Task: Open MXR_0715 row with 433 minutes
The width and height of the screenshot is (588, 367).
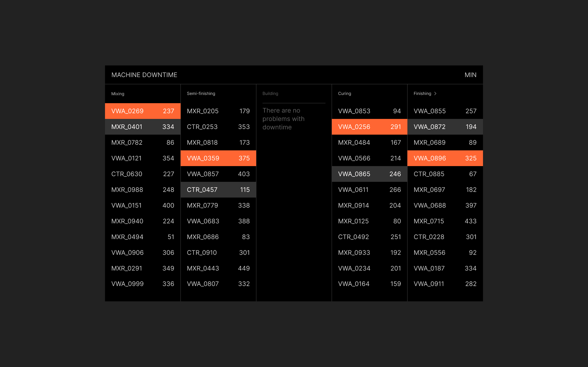Action: coord(445,221)
